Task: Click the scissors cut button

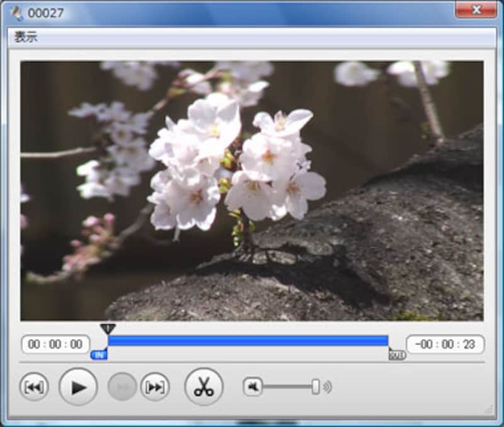Action: [203, 387]
